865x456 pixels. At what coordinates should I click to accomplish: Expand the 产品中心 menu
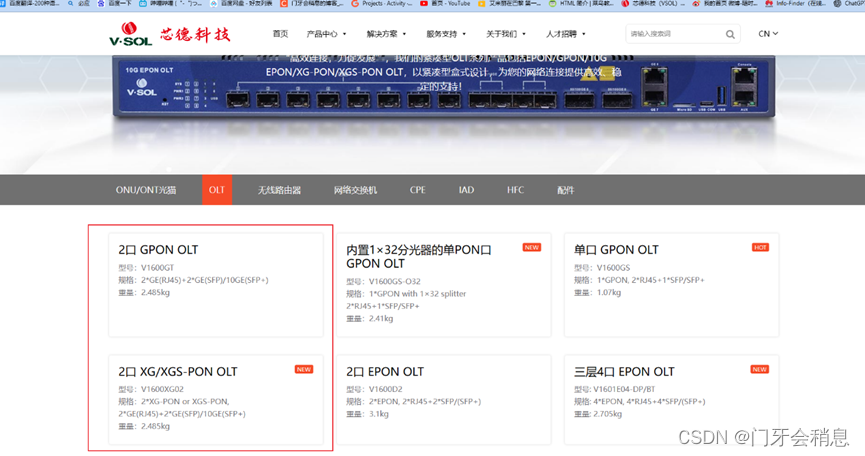tap(326, 34)
